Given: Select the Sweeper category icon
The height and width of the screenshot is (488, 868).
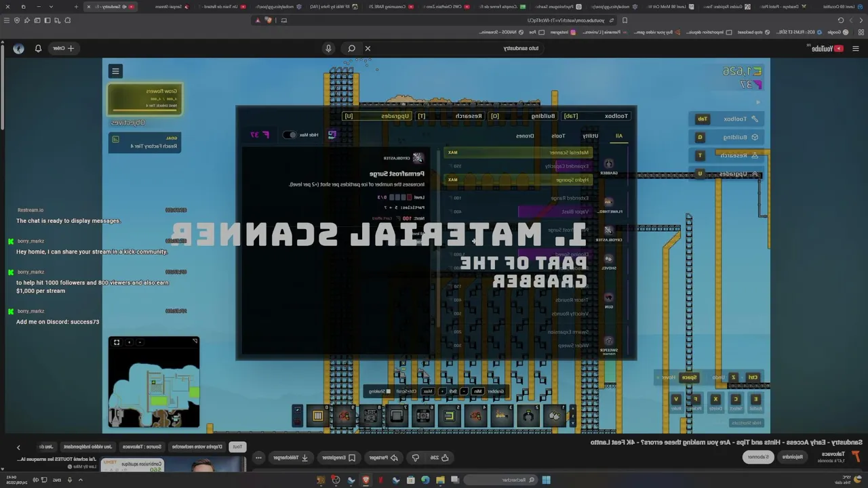Looking at the screenshot, I should 608,342.
